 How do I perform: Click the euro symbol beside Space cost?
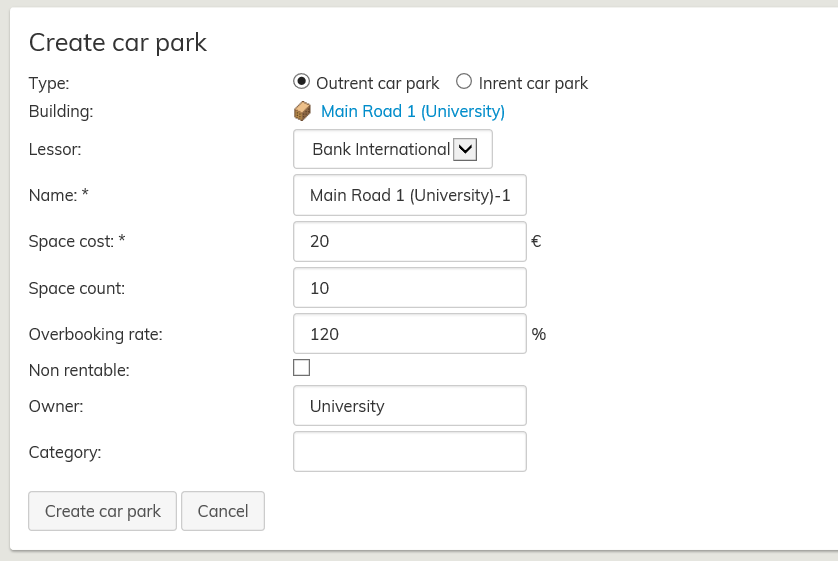536,241
